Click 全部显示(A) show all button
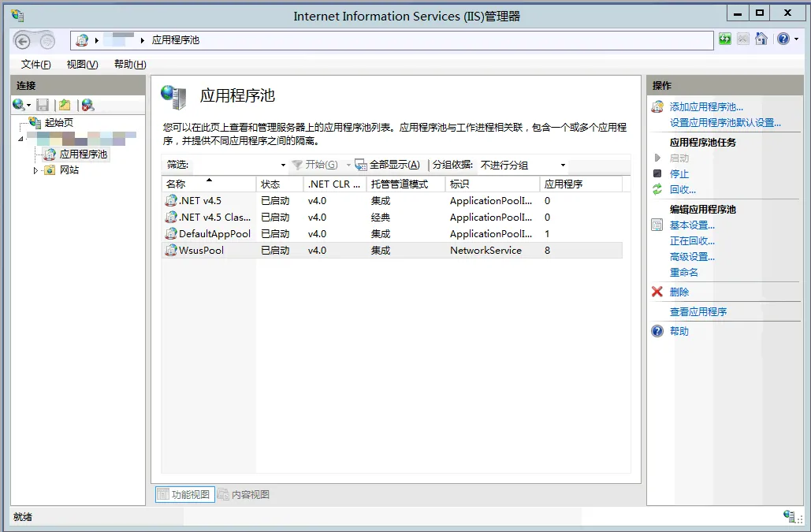This screenshot has width=811, height=532. [x=388, y=165]
